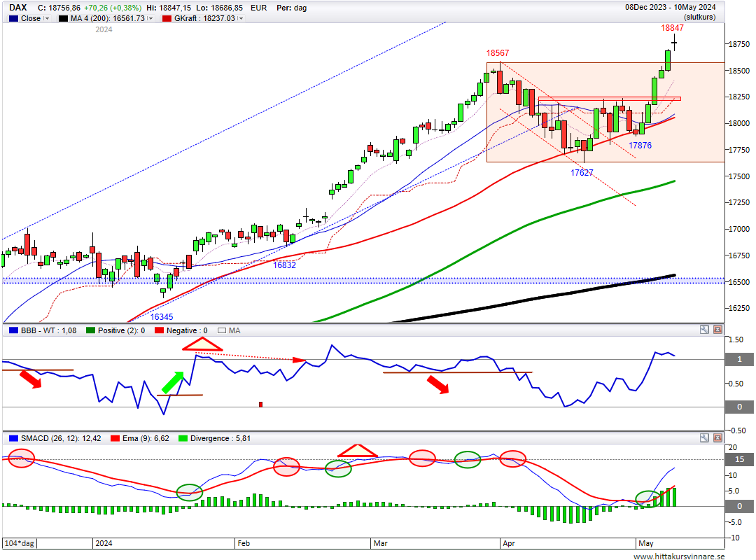This screenshot has width=756, height=560.
Task: Click the '104*dag' timescale box
Action: tap(20, 544)
